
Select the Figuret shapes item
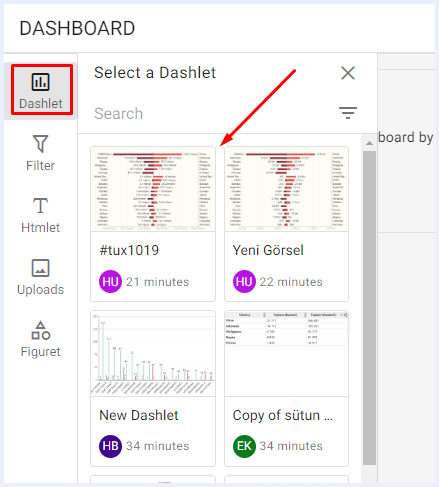tap(41, 339)
